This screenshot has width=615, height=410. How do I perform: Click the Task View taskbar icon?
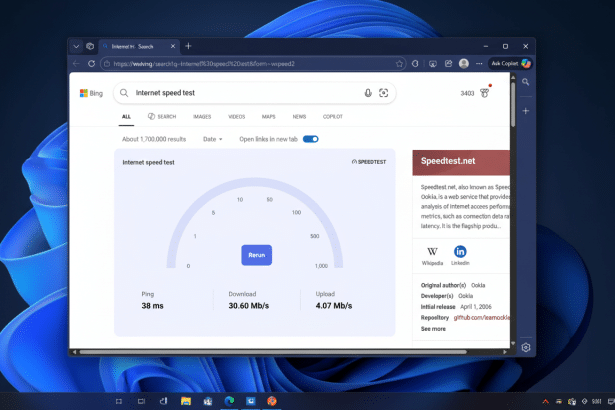141,401
